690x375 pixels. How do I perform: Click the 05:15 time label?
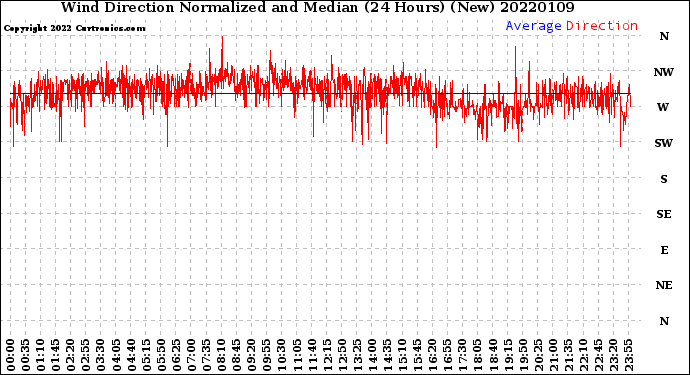point(146,355)
